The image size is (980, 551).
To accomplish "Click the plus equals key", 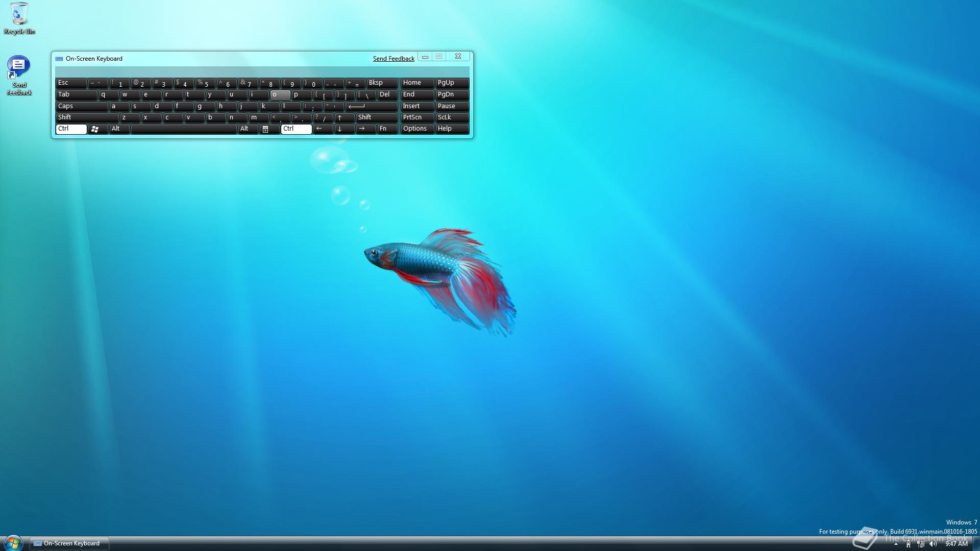I will pyautogui.click(x=355, y=83).
